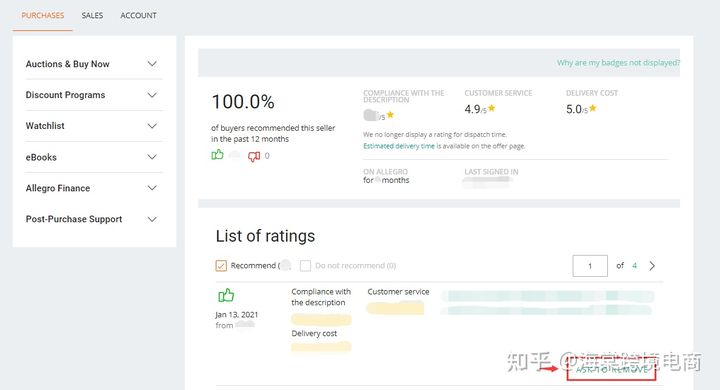
Task: Expand the eBooks chevron
Action: tap(152, 157)
